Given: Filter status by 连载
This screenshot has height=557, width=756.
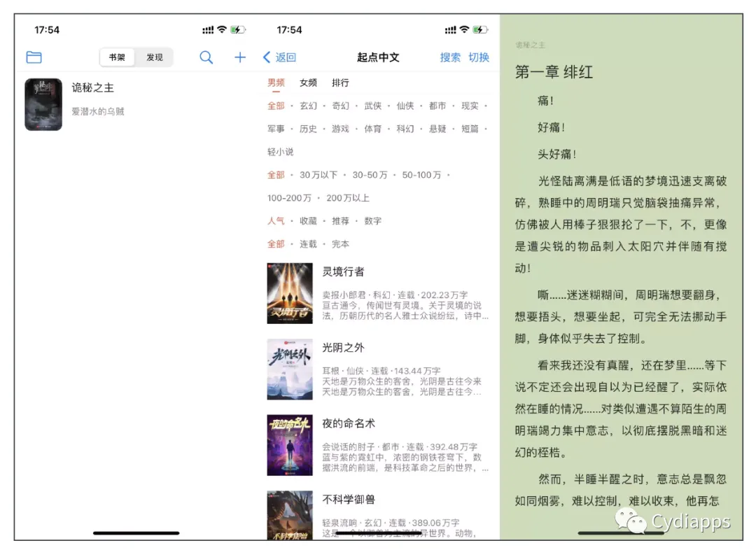Looking at the screenshot, I should pos(309,244).
